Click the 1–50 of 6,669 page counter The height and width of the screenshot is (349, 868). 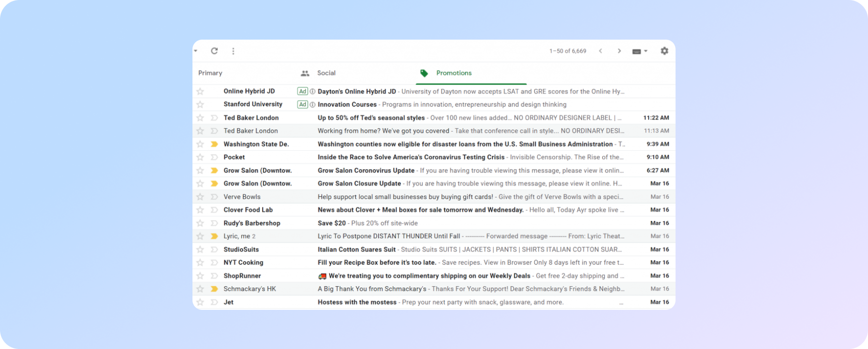pos(568,51)
